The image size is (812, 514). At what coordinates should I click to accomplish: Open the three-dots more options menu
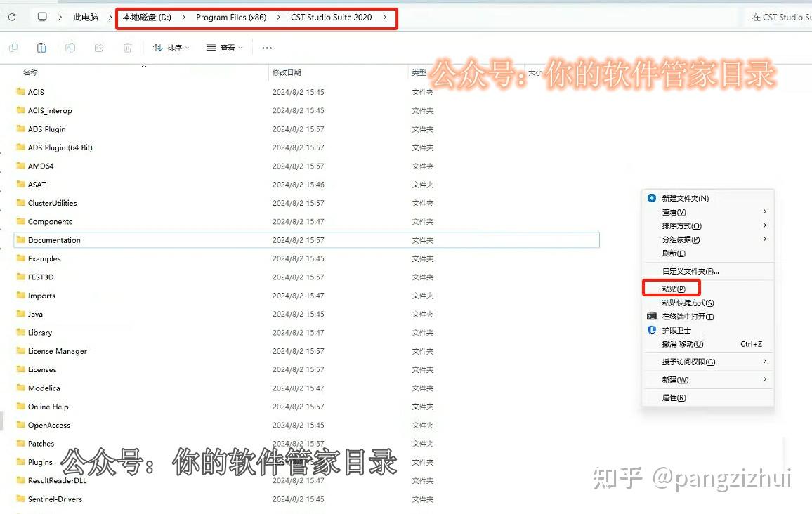point(267,48)
